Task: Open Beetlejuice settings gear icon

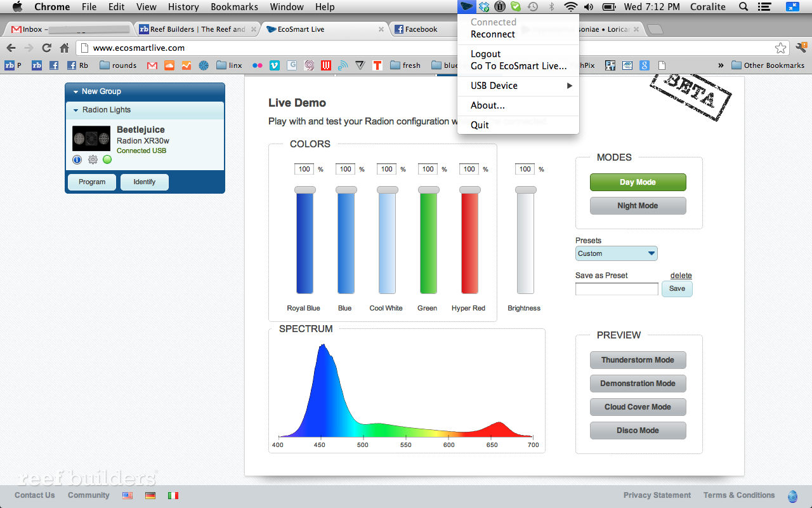Action: [x=93, y=159]
